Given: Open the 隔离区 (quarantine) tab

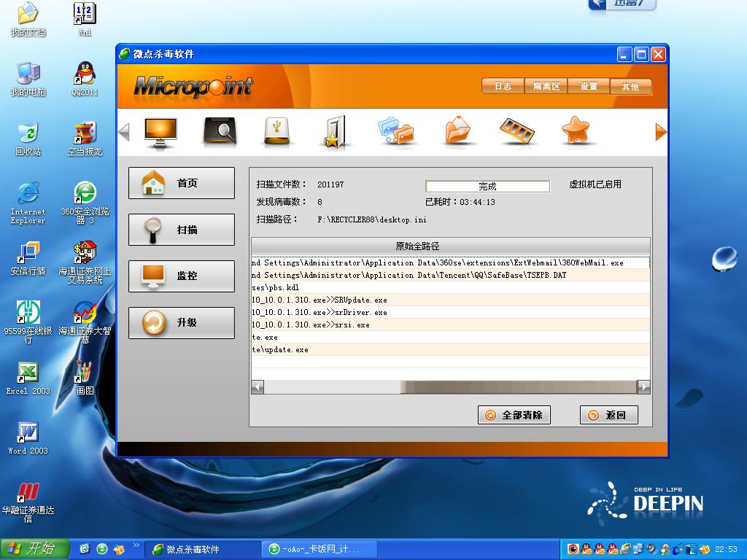Looking at the screenshot, I should coord(546,86).
